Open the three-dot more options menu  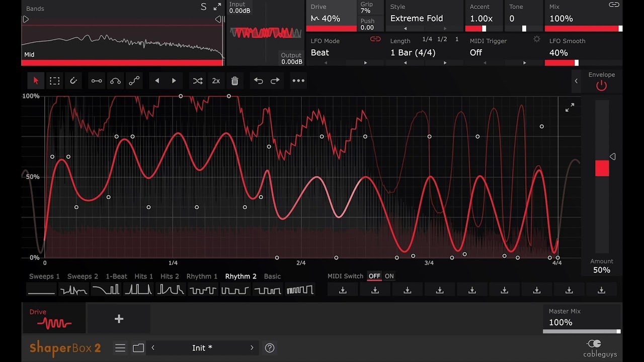[298, 80]
